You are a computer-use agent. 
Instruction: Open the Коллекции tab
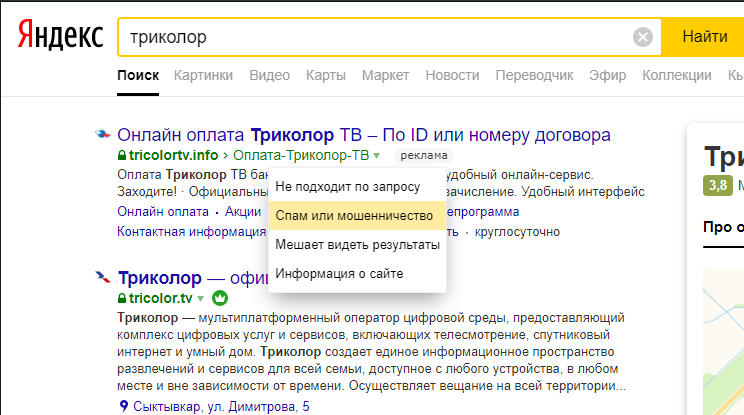click(677, 75)
